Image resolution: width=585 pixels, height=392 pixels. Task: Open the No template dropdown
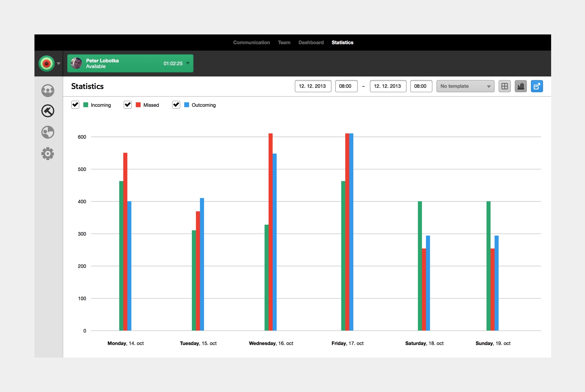tap(465, 86)
